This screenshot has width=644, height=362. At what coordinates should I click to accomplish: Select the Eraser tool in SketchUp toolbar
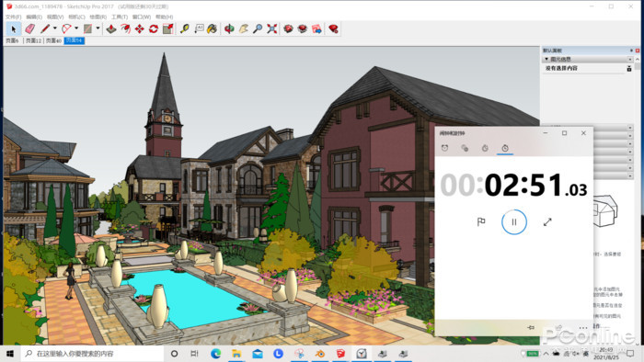coord(29,28)
